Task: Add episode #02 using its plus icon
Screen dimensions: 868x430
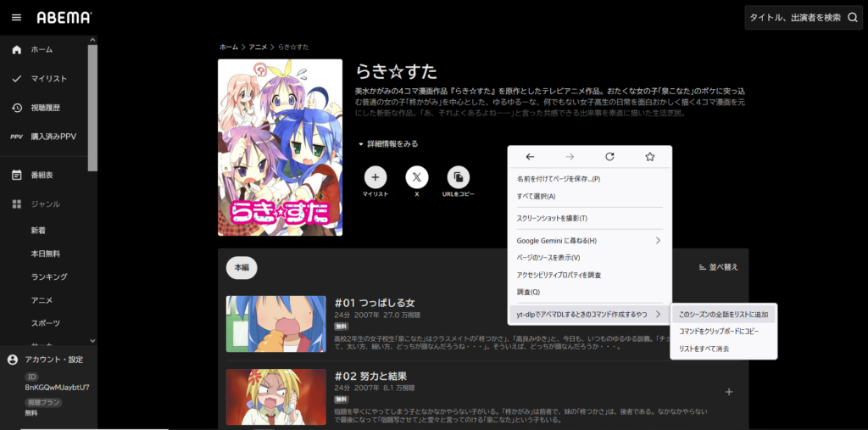Action: coord(729,392)
